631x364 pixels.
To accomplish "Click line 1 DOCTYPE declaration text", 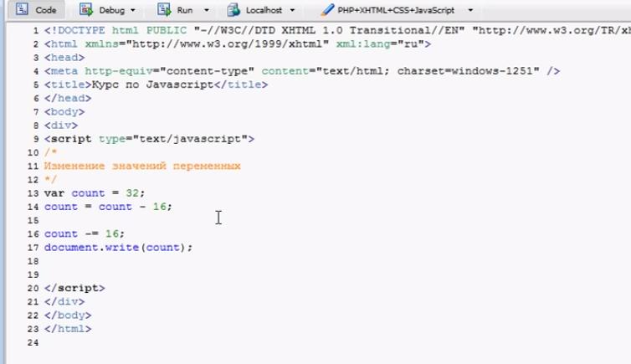I will click(x=337, y=31).
